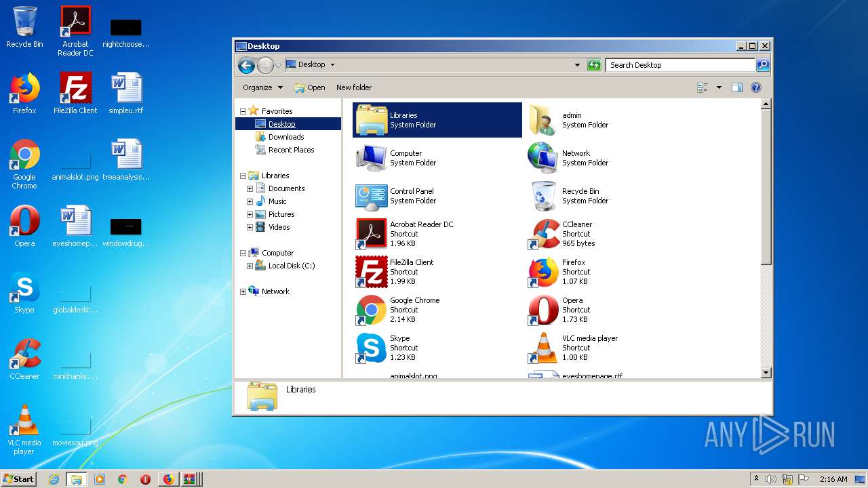Open the change view options dropdown arrow
Viewport: 868px width, 488px height.
pyautogui.click(x=719, y=87)
